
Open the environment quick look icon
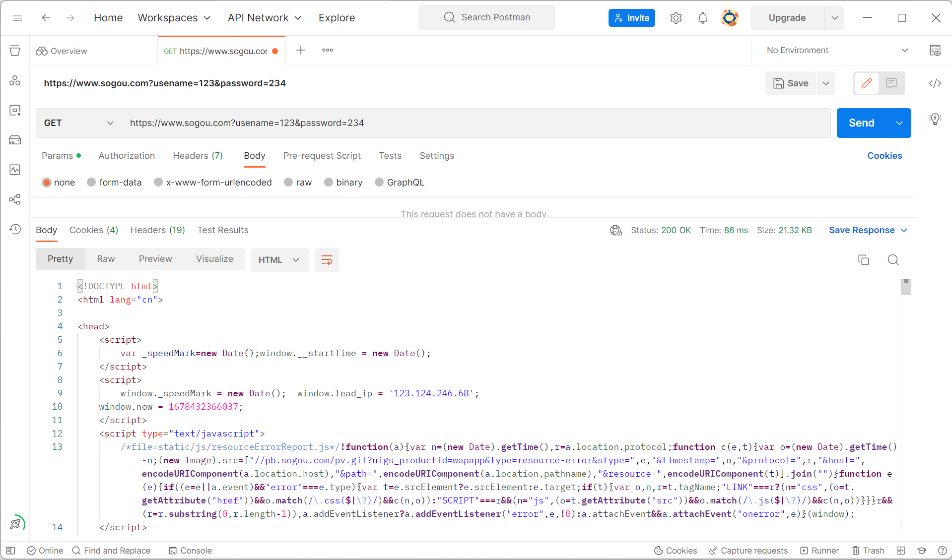[x=935, y=50]
